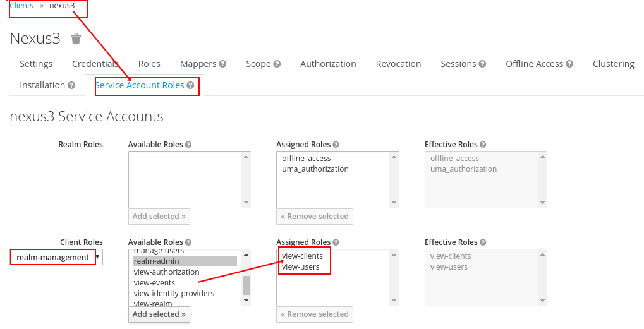Image resolution: width=644 pixels, height=329 pixels.
Task: Open the Authorization tab
Action: click(x=328, y=64)
